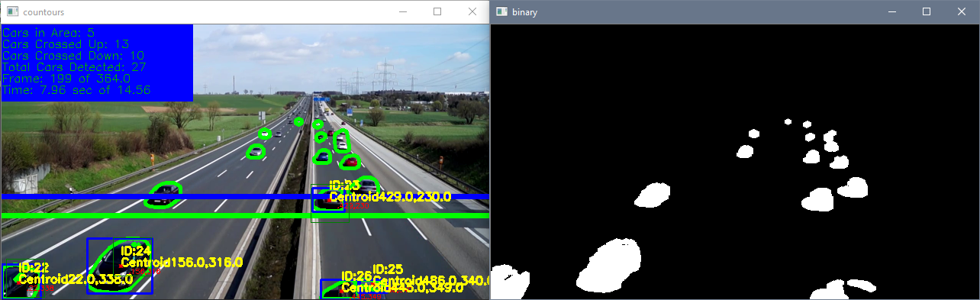Click the solid green dot on the highway
Screen dimensions: 980x300
click(298, 121)
